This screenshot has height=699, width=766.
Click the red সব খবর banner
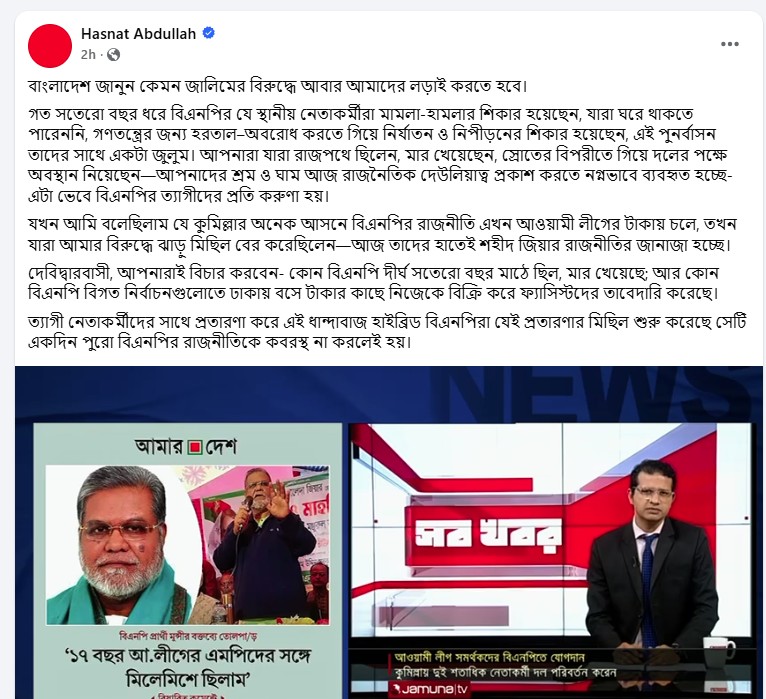(x=489, y=534)
